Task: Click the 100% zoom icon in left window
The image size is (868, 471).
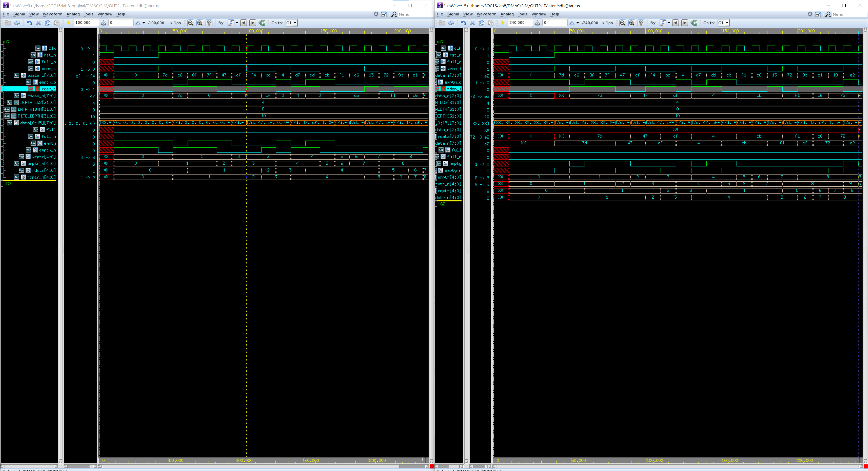Action: 209,23
